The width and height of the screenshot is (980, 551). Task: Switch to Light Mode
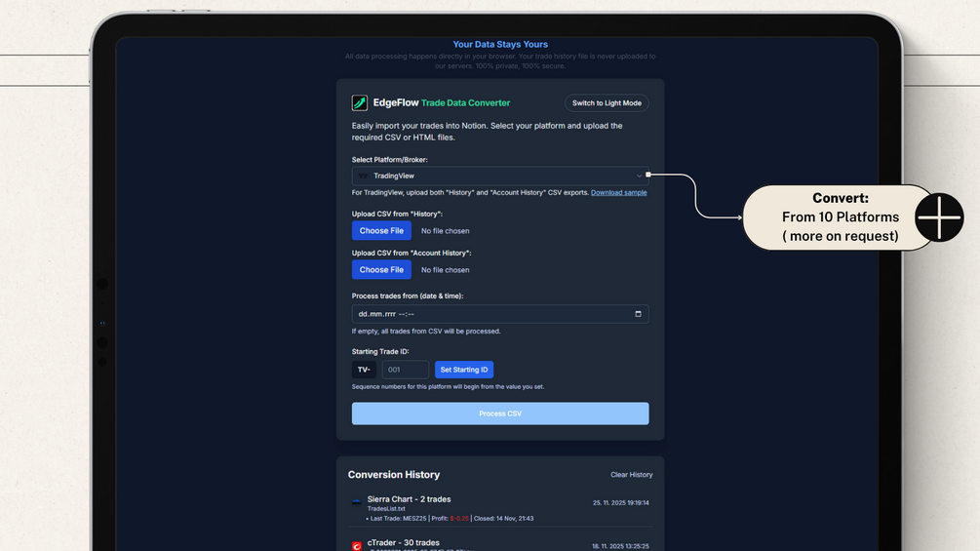coord(607,103)
